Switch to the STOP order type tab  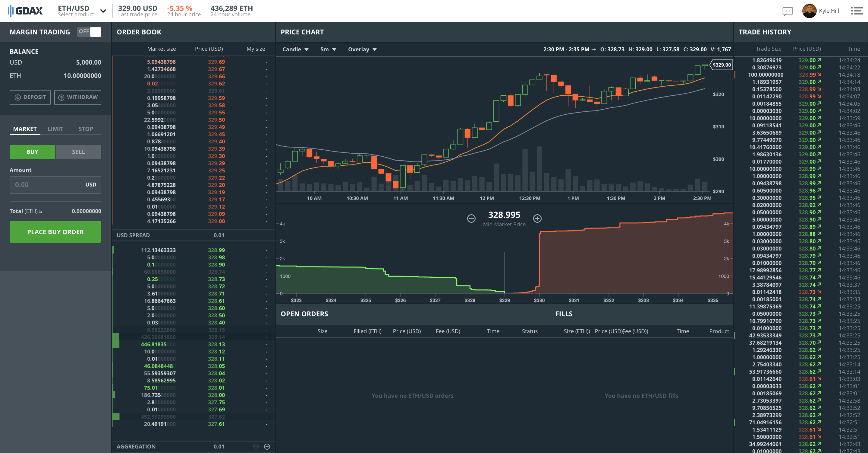(86, 128)
